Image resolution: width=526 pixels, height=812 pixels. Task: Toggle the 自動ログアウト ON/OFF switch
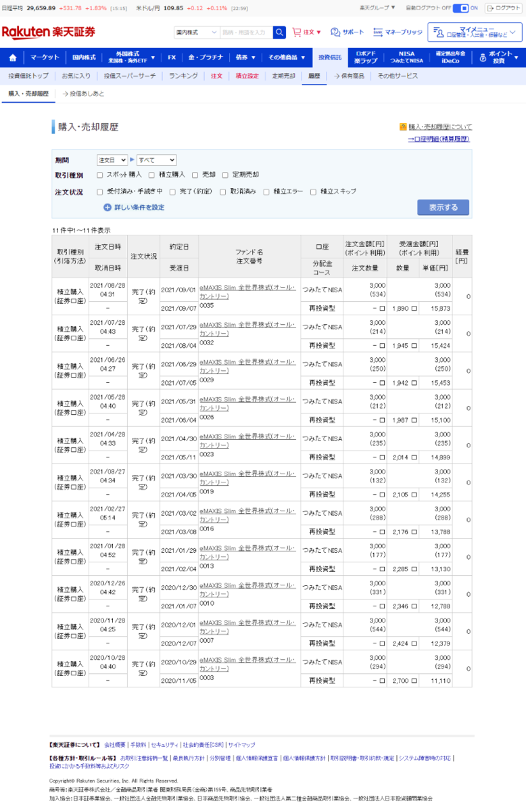[460, 8]
